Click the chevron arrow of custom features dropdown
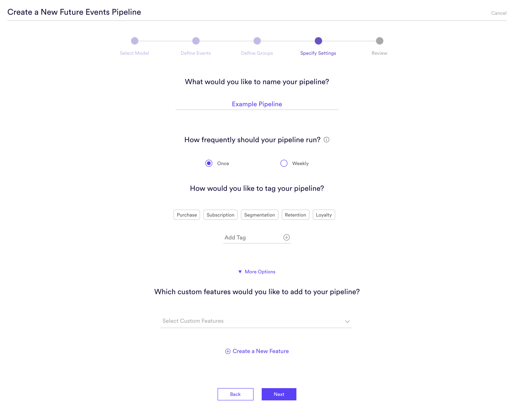 coord(347,322)
